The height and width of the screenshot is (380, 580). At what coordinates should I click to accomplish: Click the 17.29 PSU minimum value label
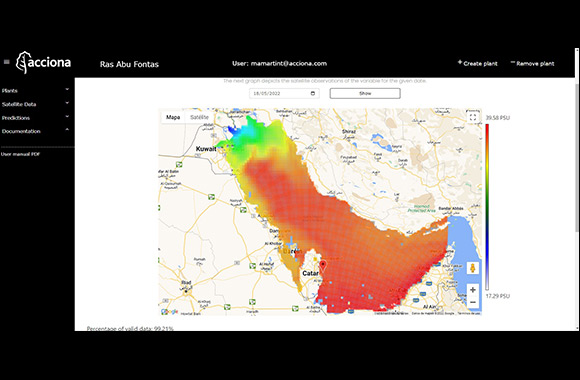(498, 296)
